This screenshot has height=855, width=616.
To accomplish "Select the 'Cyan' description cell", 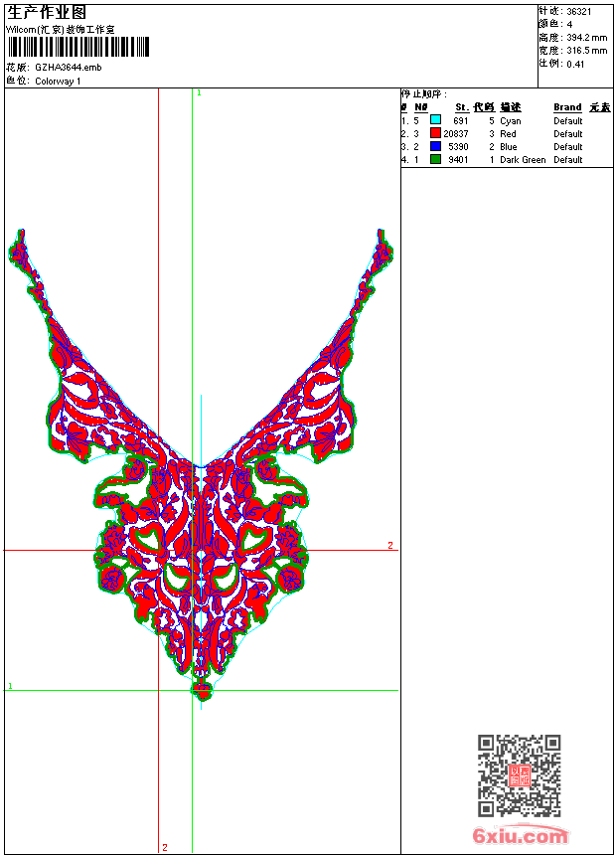I will pyautogui.click(x=511, y=121).
